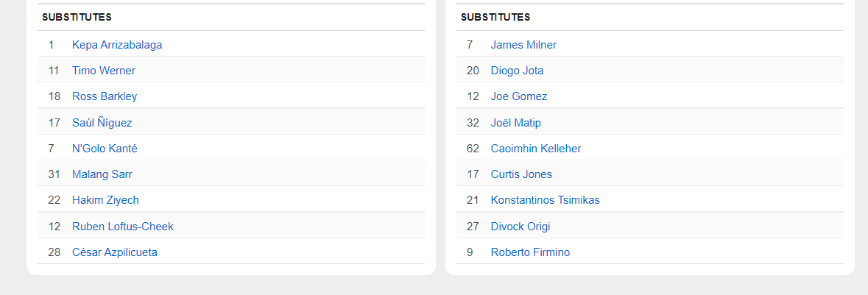Screen dimensions: 868x295
Task: Open Ross Barkley's profile
Action: point(105,96)
